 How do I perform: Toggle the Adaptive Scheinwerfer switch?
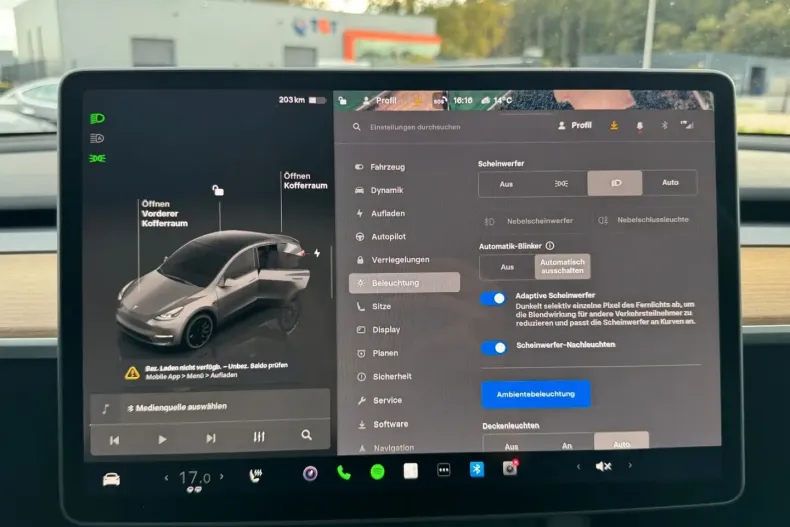pyautogui.click(x=493, y=298)
